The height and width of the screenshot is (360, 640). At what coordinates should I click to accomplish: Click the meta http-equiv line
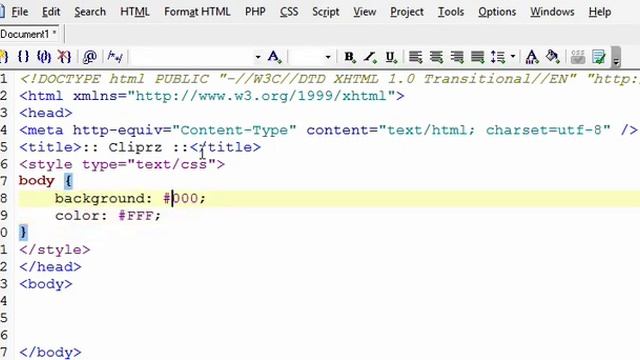click(328, 130)
